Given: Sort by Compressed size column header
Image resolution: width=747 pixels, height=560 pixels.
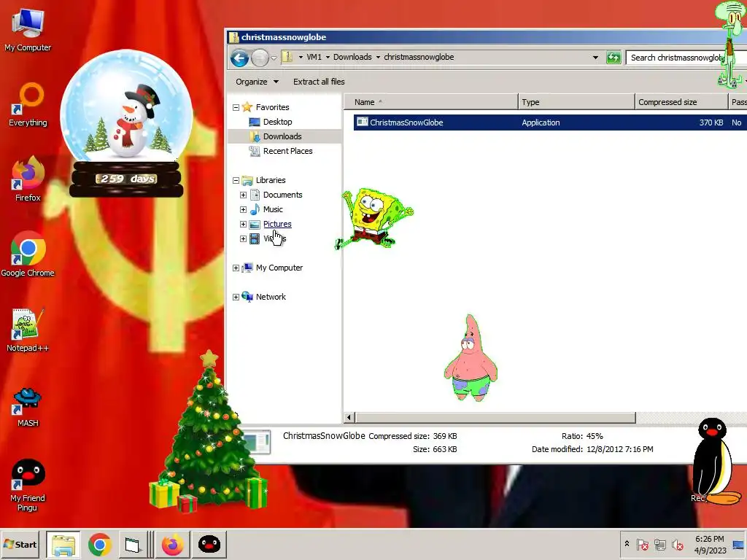Looking at the screenshot, I should tap(681, 102).
